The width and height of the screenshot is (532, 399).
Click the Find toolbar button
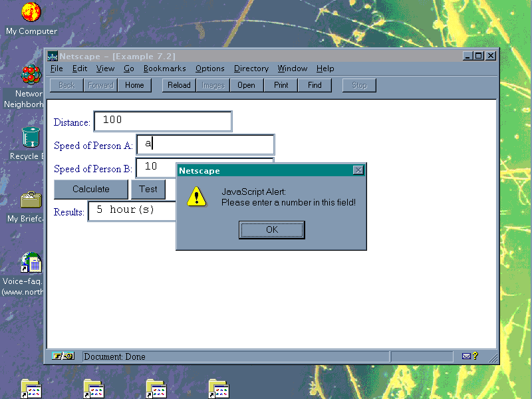pyautogui.click(x=315, y=85)
